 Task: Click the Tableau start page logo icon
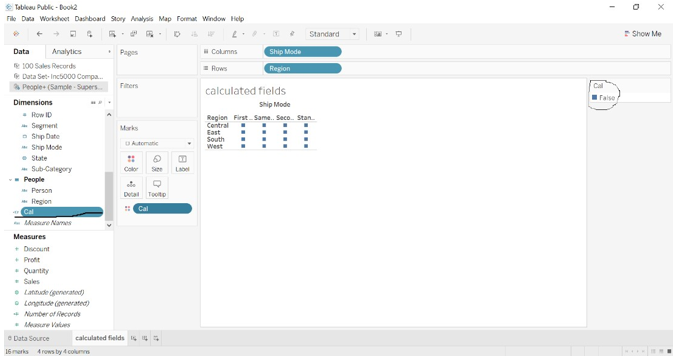[x=16, y=34]
